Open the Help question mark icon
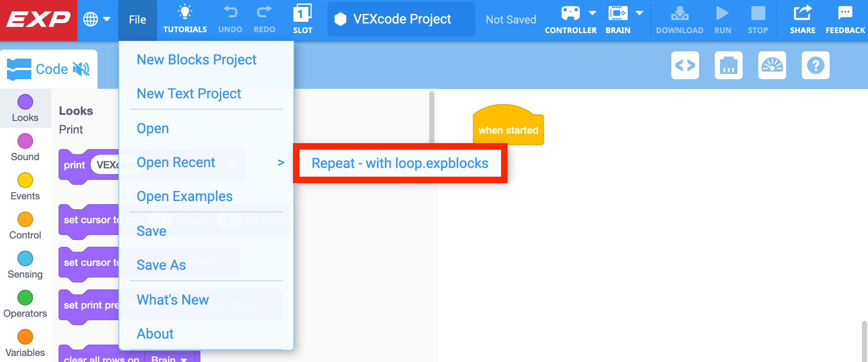This screenshot has height=362, width=868. click(x=816, y=65)
